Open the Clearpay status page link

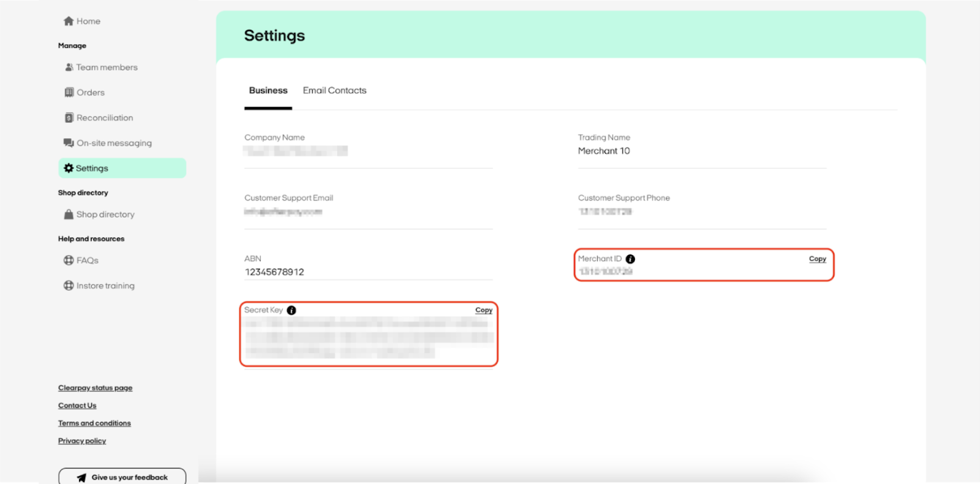click(95, 388)
